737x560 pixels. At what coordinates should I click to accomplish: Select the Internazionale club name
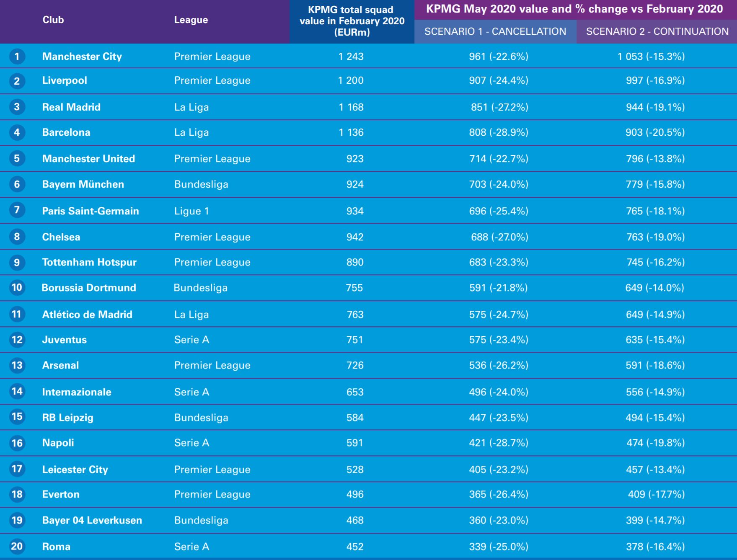click(77, 392)
